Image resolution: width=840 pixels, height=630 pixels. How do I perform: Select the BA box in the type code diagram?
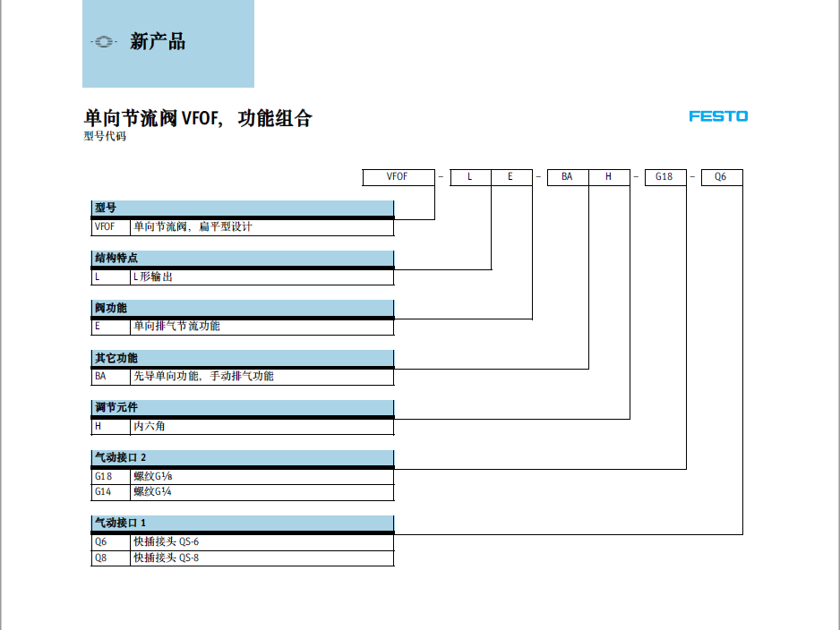tap(568, 177)
